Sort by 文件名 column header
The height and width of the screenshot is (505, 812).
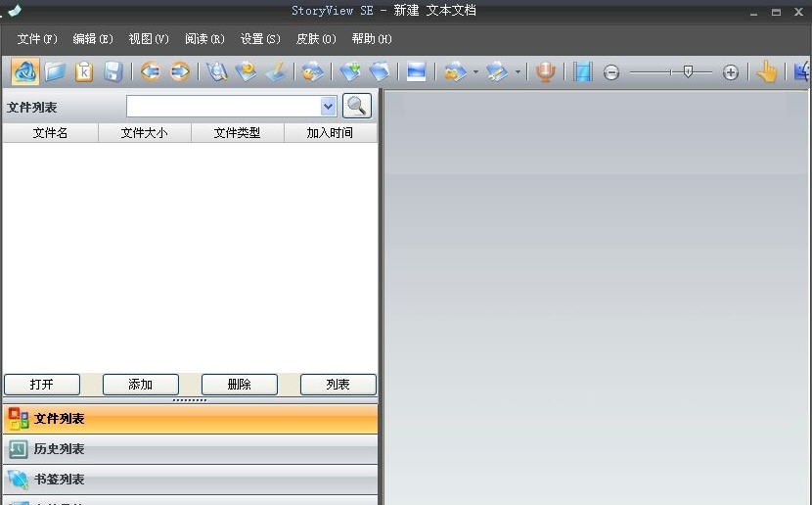click(50, 133)
